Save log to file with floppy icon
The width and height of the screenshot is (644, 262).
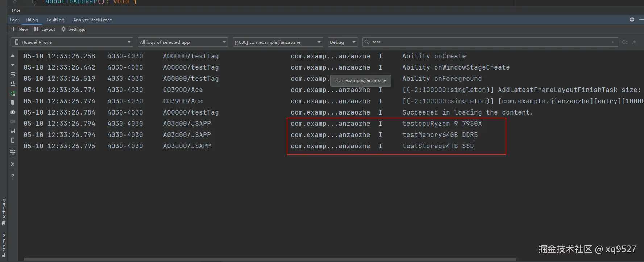click(13, 131)
